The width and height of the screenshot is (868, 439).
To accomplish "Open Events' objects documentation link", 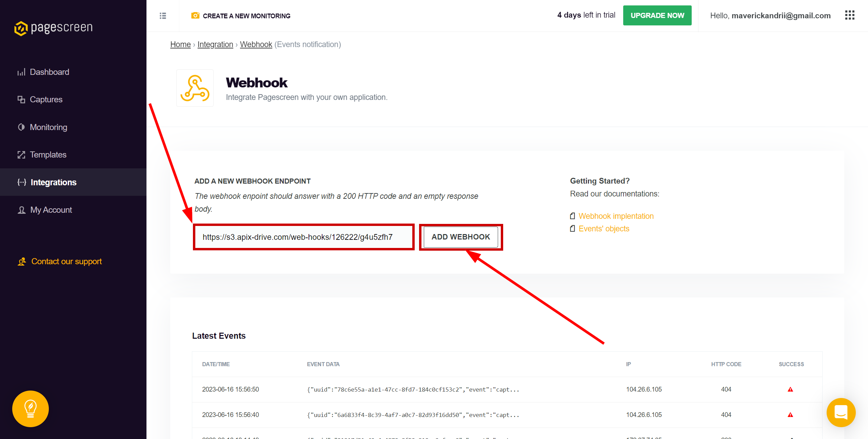I will [x=604, y=229].
